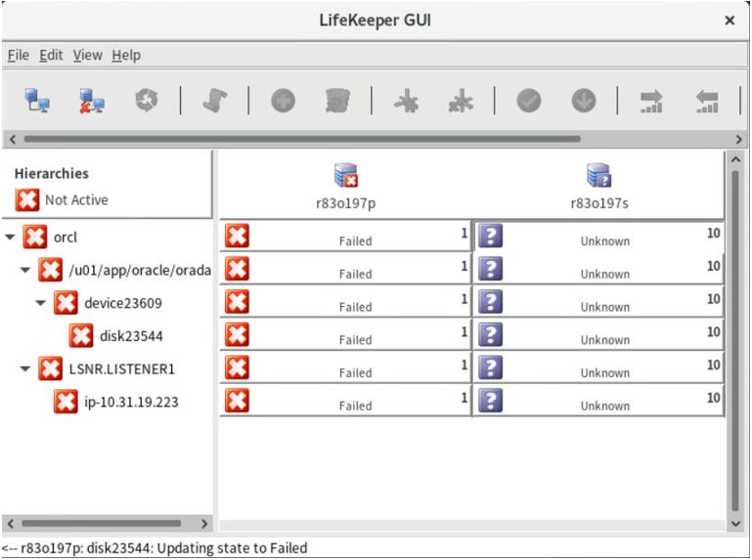Click the Unknown question icon in disk23544 row
Image resolution: width=752 pixels, height=560 pixels.
[491, 334]
